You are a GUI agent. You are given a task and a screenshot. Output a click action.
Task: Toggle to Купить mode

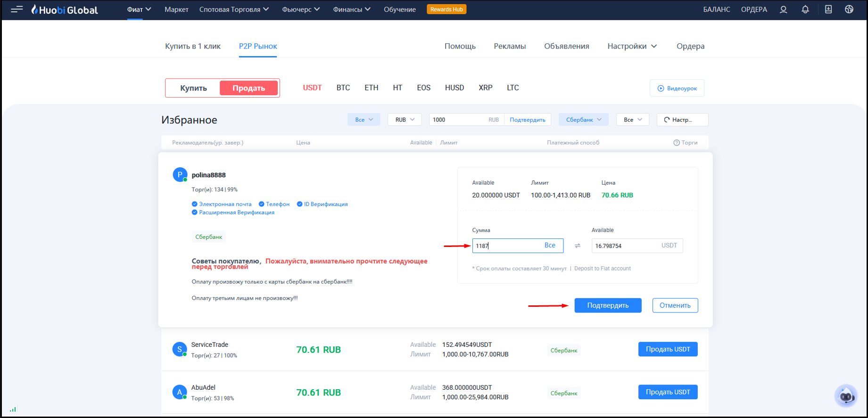193,88
